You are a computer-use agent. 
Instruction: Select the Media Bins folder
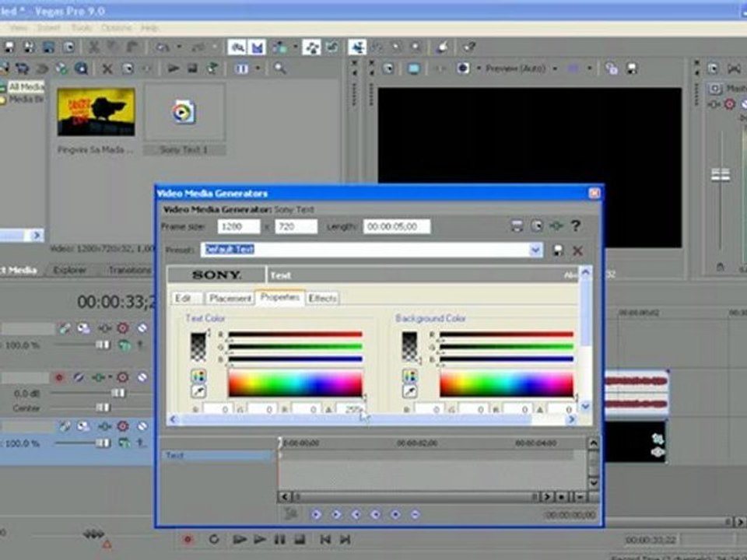(x=26, y=99)
